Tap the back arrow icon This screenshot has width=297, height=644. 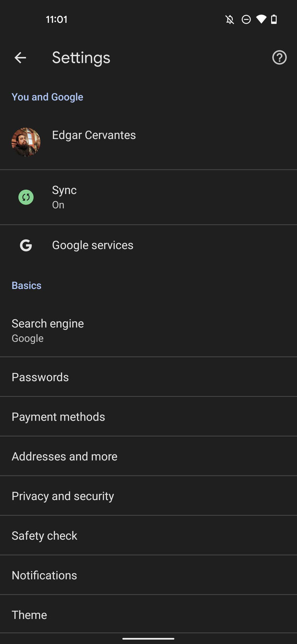click(20, 58)
